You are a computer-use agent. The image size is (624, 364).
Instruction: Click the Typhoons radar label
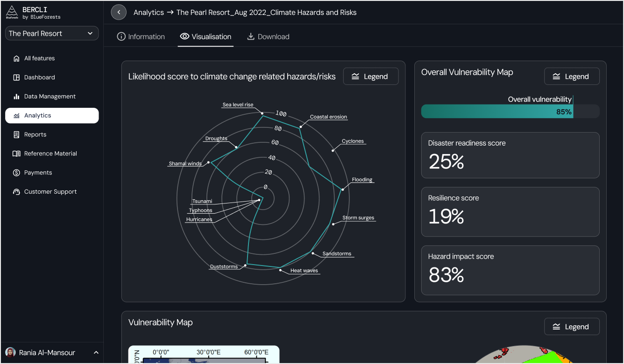coord(200,210)
